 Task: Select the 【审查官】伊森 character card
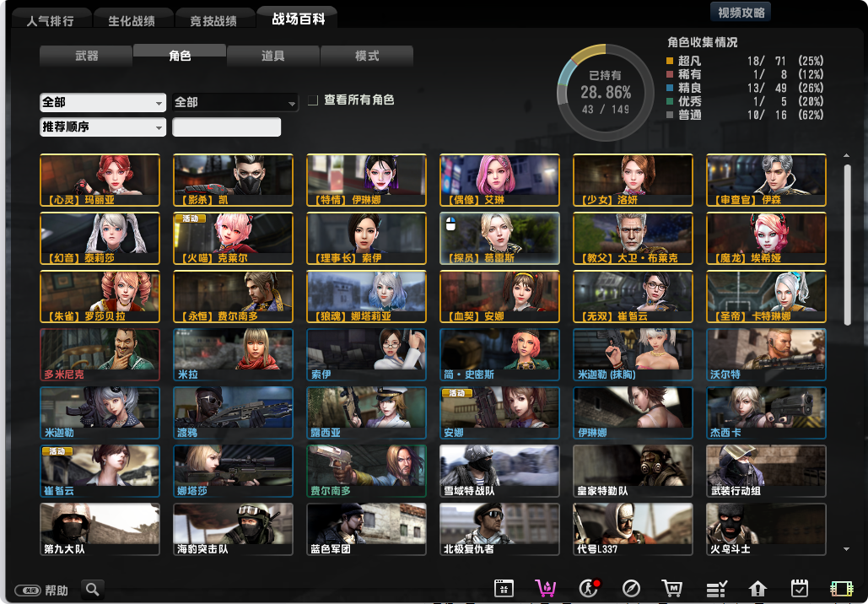coord(766,180)
